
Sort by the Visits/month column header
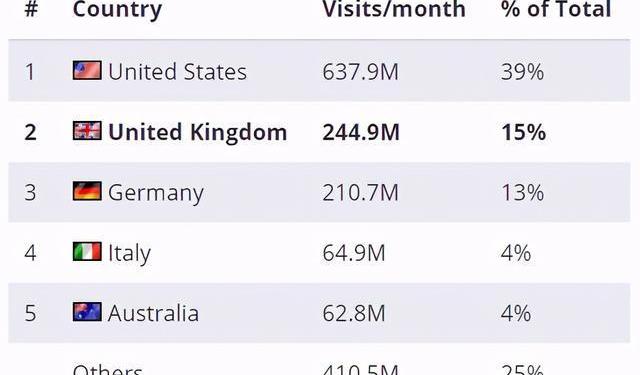pos(394,9)
